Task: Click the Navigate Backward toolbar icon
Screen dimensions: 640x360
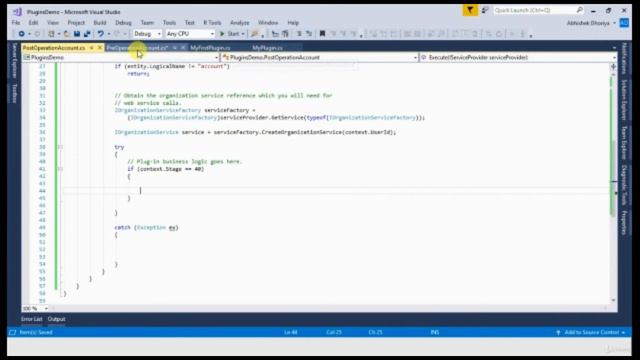Action: (21, 34)
